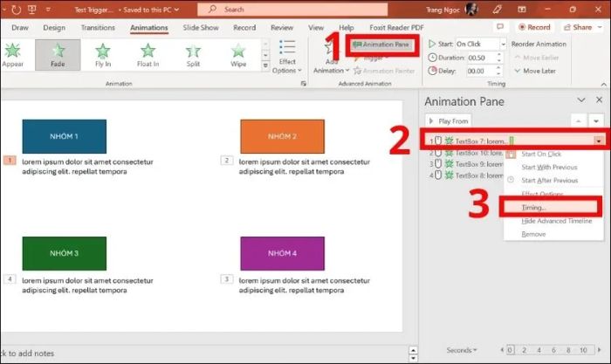
Task: Open the Seconds timeline zoom dropdown
Action: tap(462, 350)
